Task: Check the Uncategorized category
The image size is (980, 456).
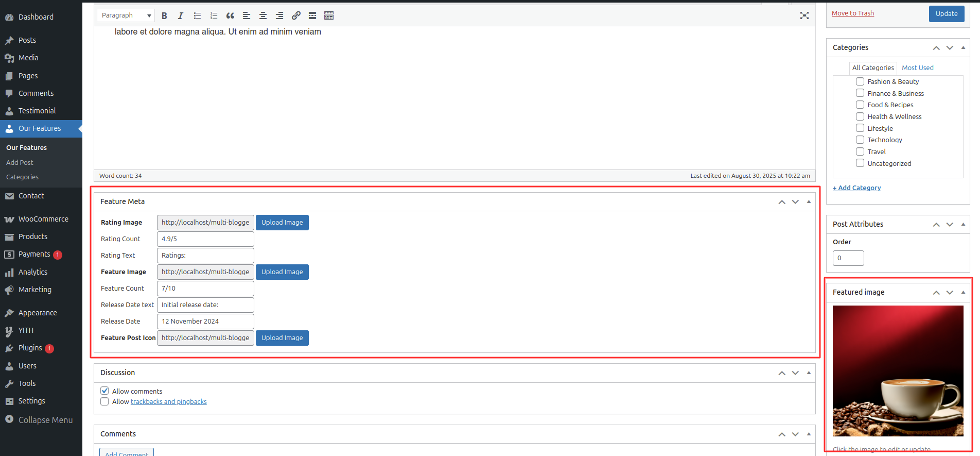Action: (x=860, y=163)
